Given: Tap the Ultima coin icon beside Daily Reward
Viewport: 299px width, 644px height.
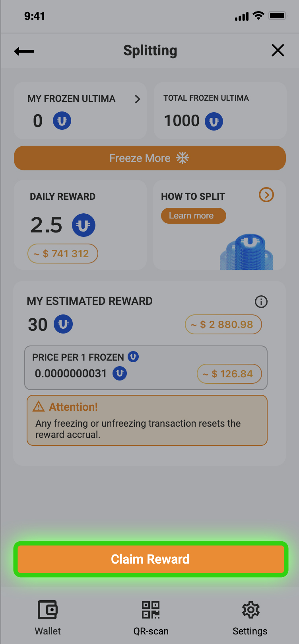Looking at the screenshot, I should (x=83, y=225).
